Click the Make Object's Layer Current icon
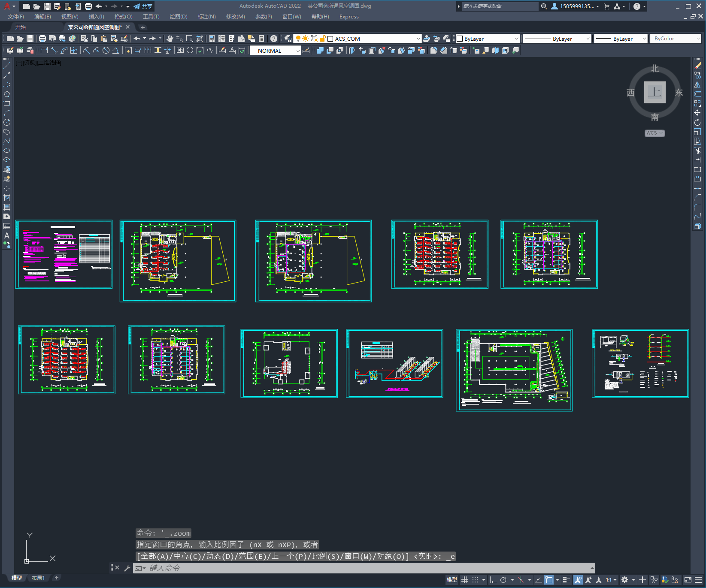 (427, 39)
